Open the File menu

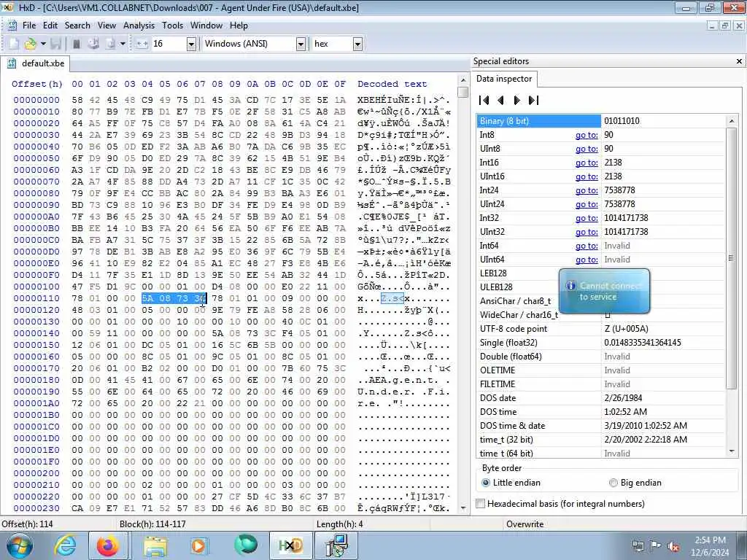tap(29, 26)
